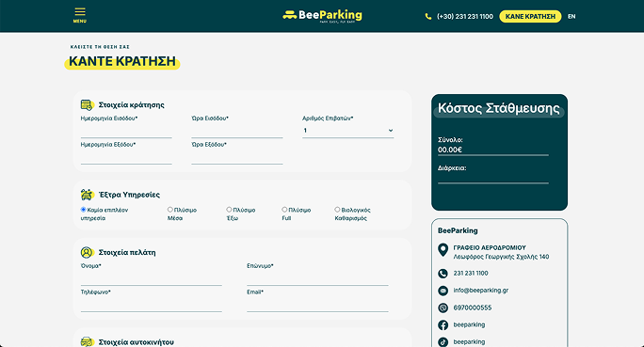Click the 'Κόστος Στάθμευσης' heading

tap(499, 108)
